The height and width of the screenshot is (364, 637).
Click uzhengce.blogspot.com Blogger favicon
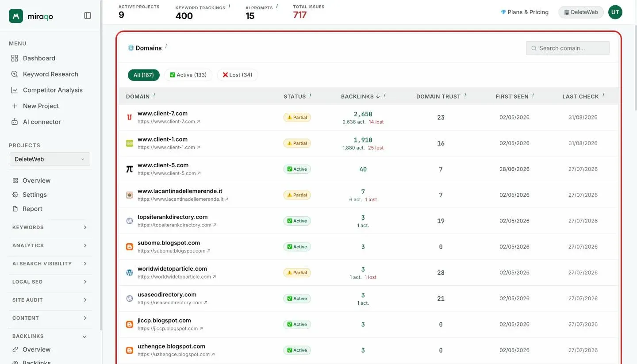click(130, 350)
